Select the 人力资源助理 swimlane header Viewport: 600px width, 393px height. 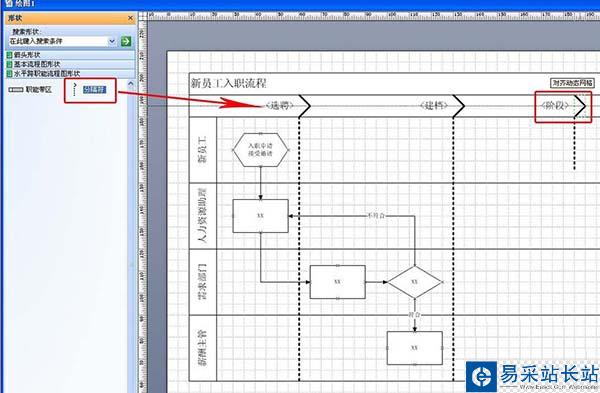click(x=202, y=216)
